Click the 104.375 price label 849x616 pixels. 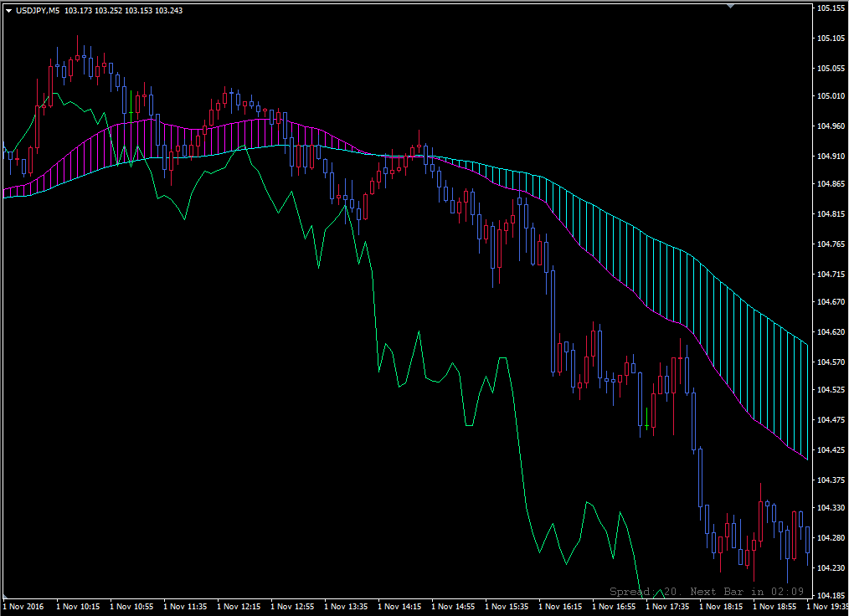click(x=831, y=480)
